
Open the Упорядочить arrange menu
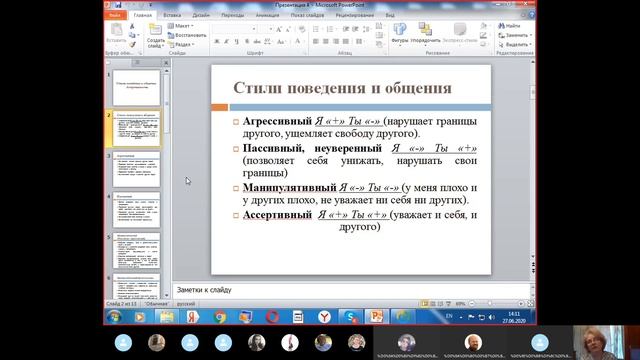(425, 33)
